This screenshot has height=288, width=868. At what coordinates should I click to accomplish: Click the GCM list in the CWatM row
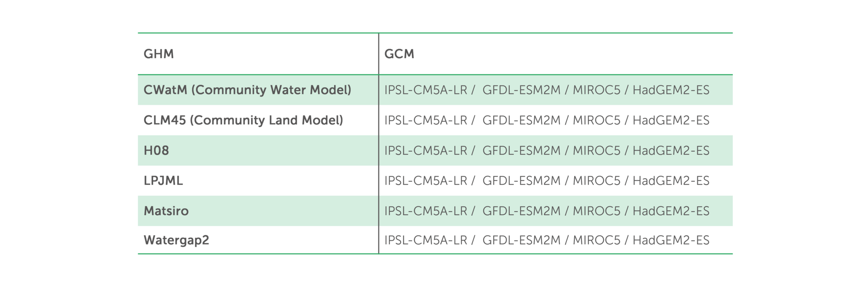547,90
